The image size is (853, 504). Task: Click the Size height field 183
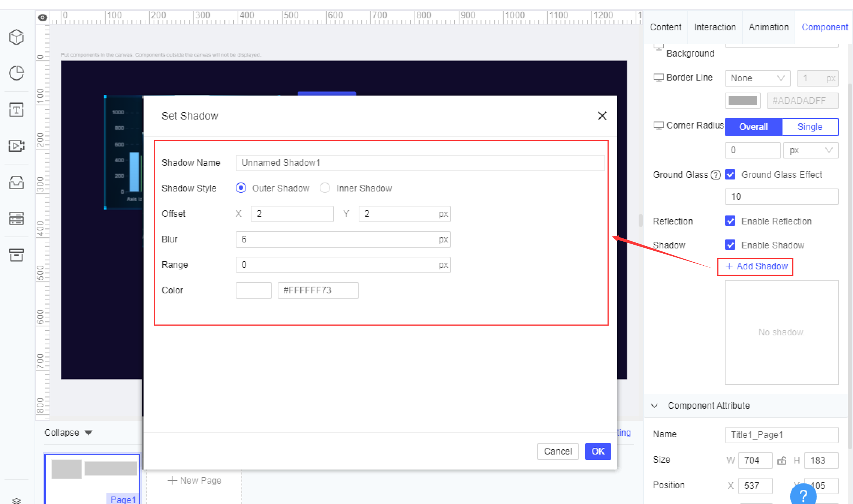821,461
